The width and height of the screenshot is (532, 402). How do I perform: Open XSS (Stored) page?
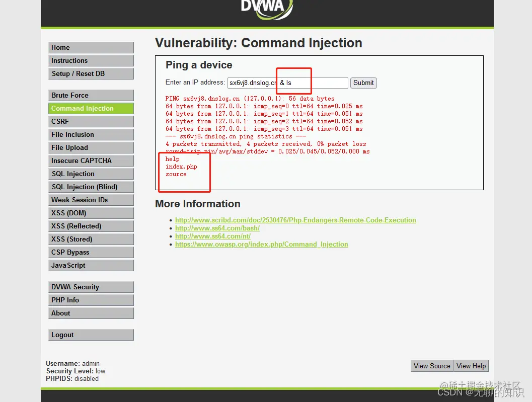[91, 239]
